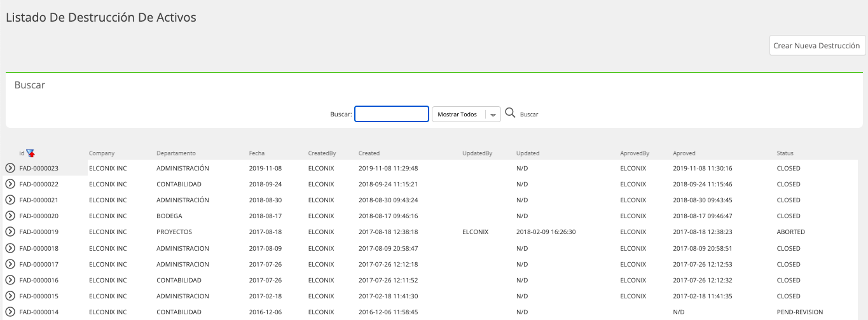Click the 2018-08-30 09:43:45 aproved cell

(703, 200)
